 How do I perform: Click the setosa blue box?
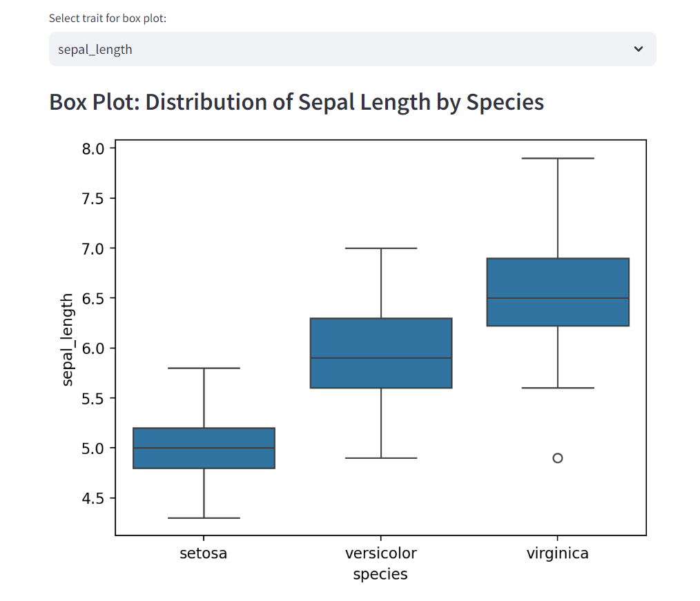(x=204, y=448)
